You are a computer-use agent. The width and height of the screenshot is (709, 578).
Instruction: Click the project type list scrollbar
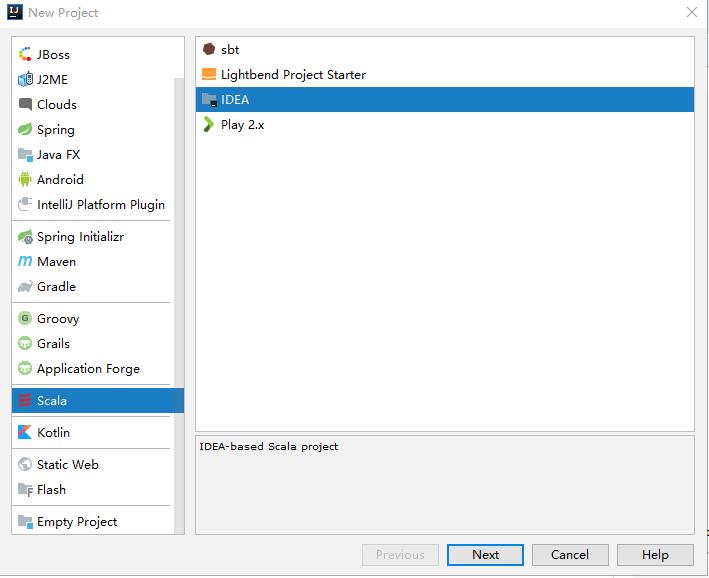coord(179,250)
